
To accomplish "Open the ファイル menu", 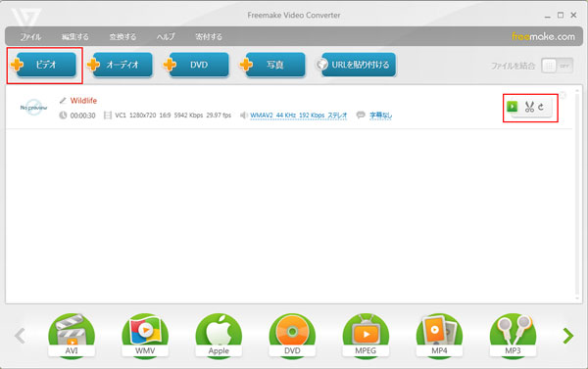I will [x=30, y=37].
